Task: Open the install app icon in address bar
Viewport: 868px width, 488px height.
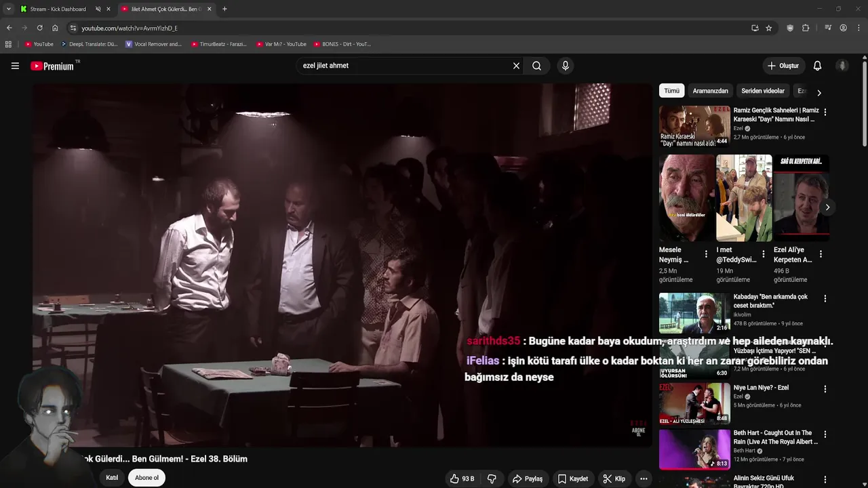Action: tap(755, 28)
